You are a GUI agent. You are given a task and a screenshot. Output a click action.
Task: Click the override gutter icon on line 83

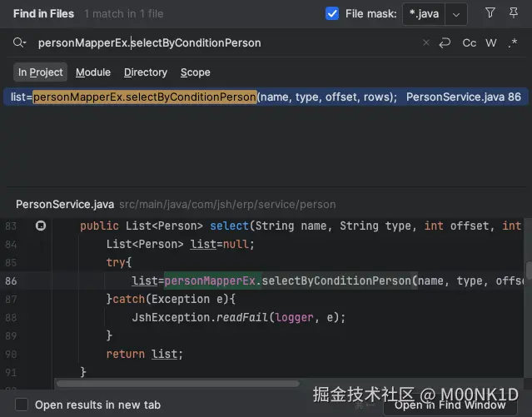click(41, 226)
